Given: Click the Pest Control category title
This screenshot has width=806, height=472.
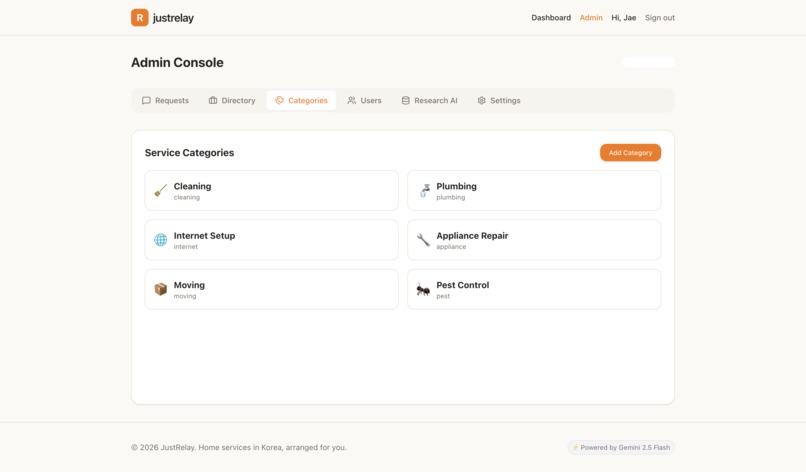Looking at the screenshot, I should pyautogui.click(x=463, y=285).
